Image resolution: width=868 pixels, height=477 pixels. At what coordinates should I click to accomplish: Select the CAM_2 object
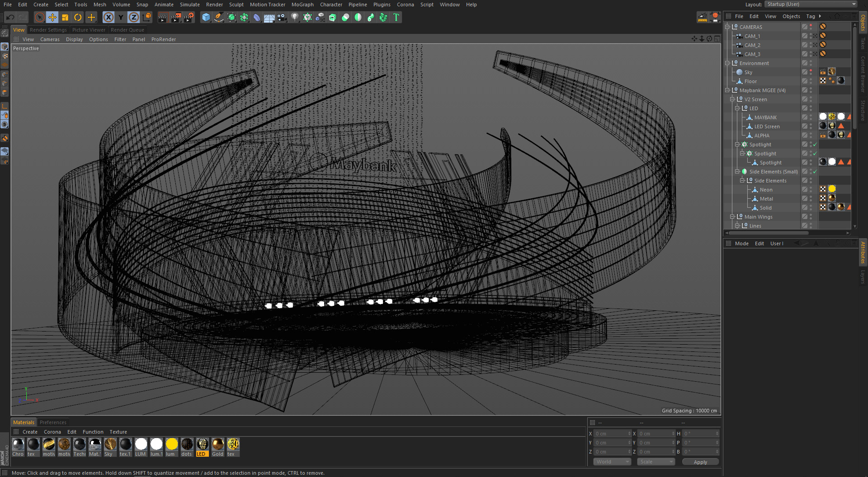[752, 45]
